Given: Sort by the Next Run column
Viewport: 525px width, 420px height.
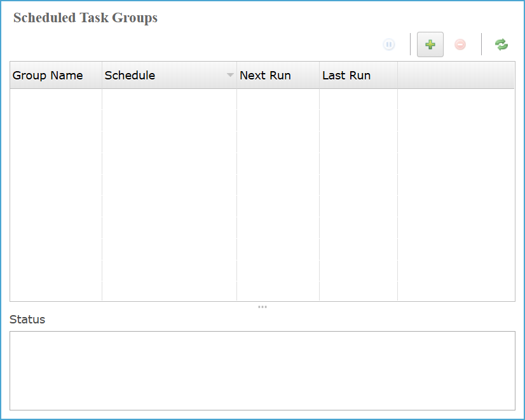Looking at the screenshot, I should (265, 76).
